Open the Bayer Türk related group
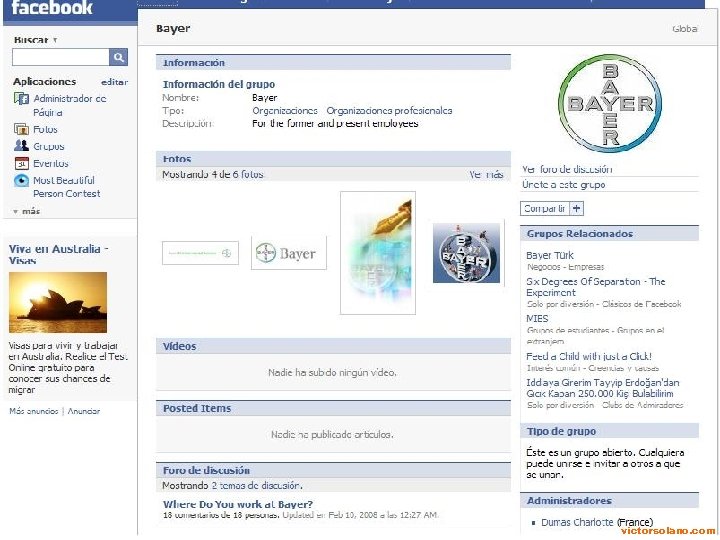The image size is (720, 540). 550,255
